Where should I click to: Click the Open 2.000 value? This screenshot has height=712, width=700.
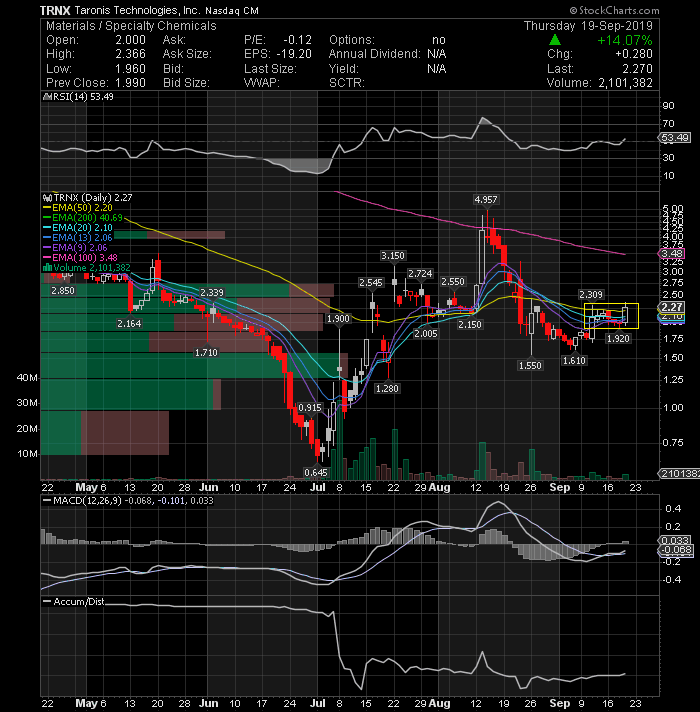[x=130, y=40]
